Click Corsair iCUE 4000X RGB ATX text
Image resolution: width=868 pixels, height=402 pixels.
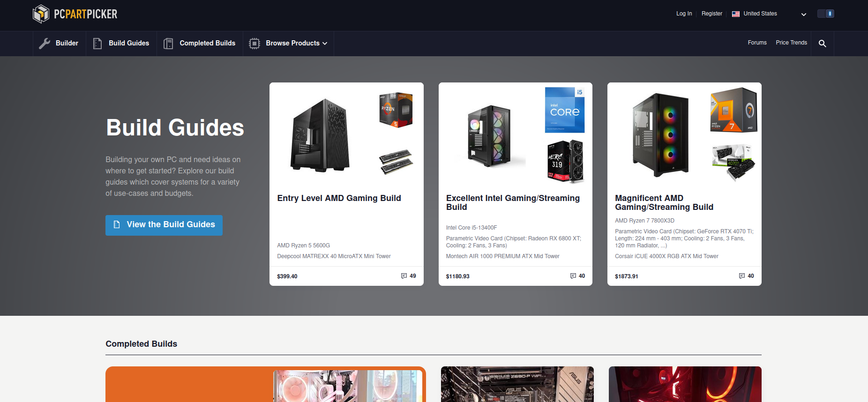[666, 256]
